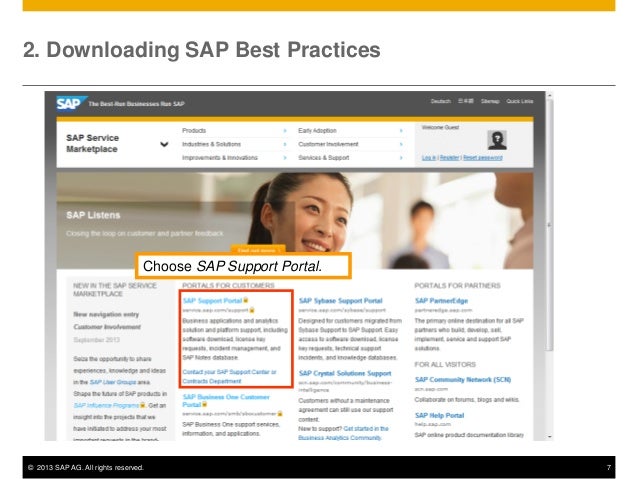Image resolution: width=638 pixels, height=479 pixels.
Task: Expand the arrow next to Services & Support
Action: click(401, 157)
